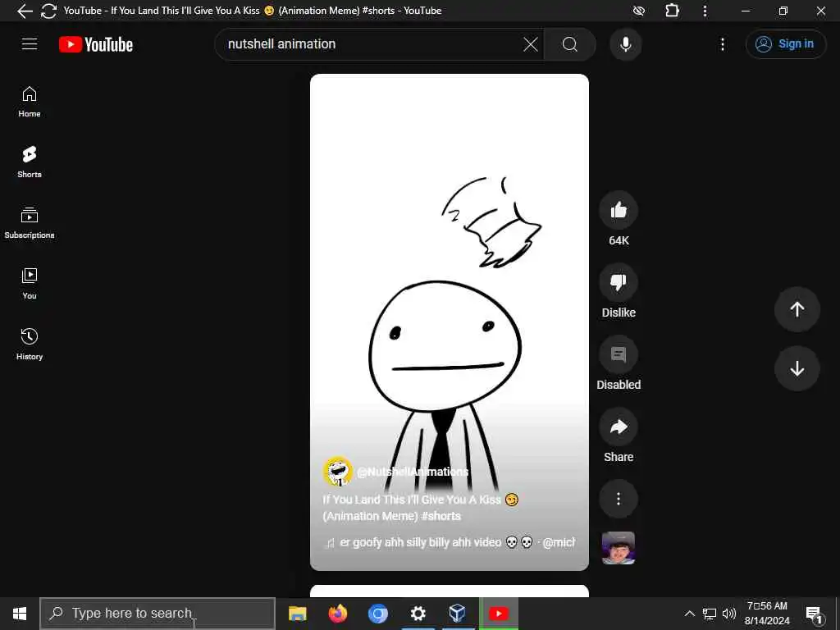Viewport: 840px width, 630px height.
Task: Open the NutshellAnimations channel avatar
Action: 337,472
